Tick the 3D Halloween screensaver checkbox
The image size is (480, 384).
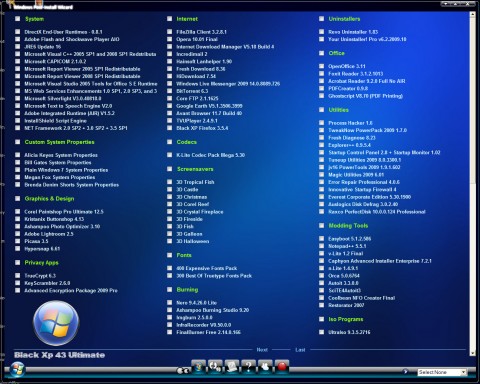(x=170, y=241)
